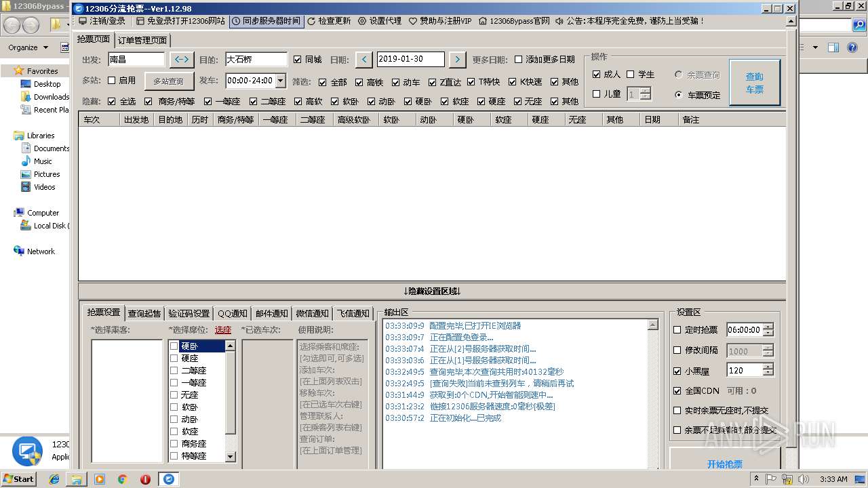Screen dimensions: 868x488
Task: Swap departure and destination stations arrow button
Action: tap(182, 60)
